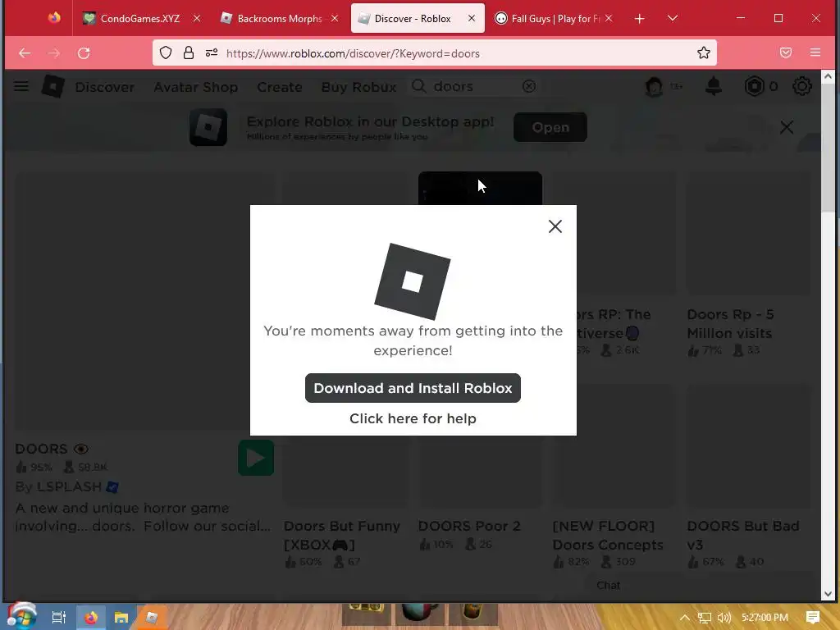840x630 pixels.
Task: Click the green play button for DOORS
Action: [256, 458]
